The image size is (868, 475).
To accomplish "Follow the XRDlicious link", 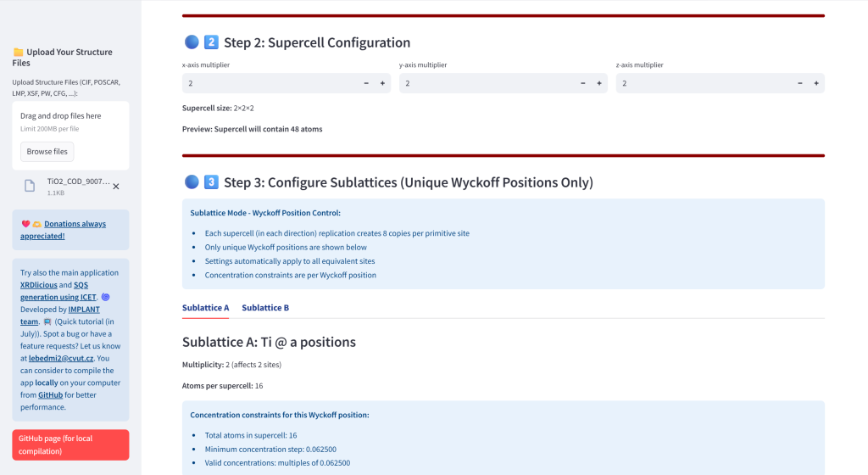I will [x=39, y=285].
